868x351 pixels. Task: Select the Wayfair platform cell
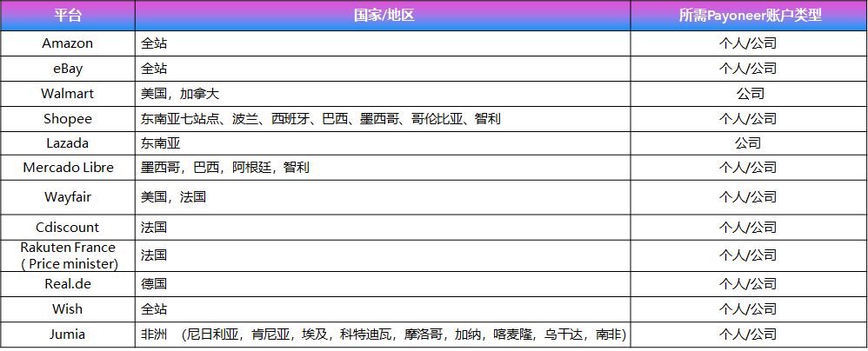(68, 197)
